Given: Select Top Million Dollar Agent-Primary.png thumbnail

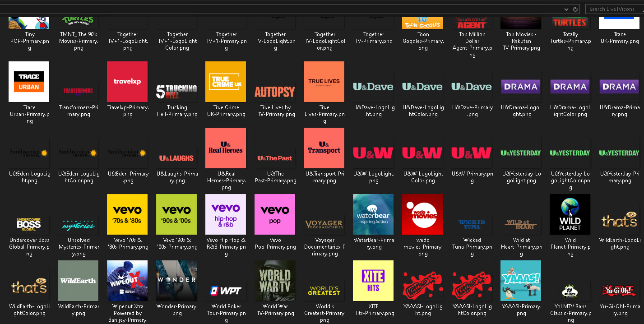Looking at the screenshot, I should pos(472,23).
